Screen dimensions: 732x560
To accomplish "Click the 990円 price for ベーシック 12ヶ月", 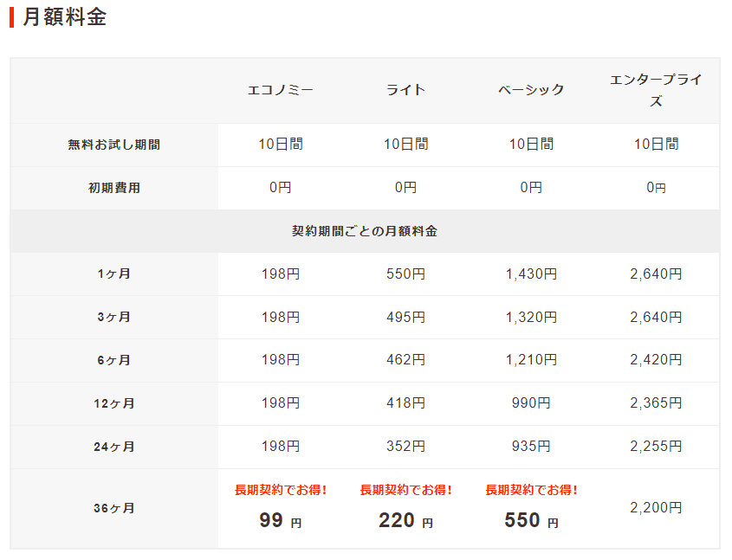I will coord(531,403).
